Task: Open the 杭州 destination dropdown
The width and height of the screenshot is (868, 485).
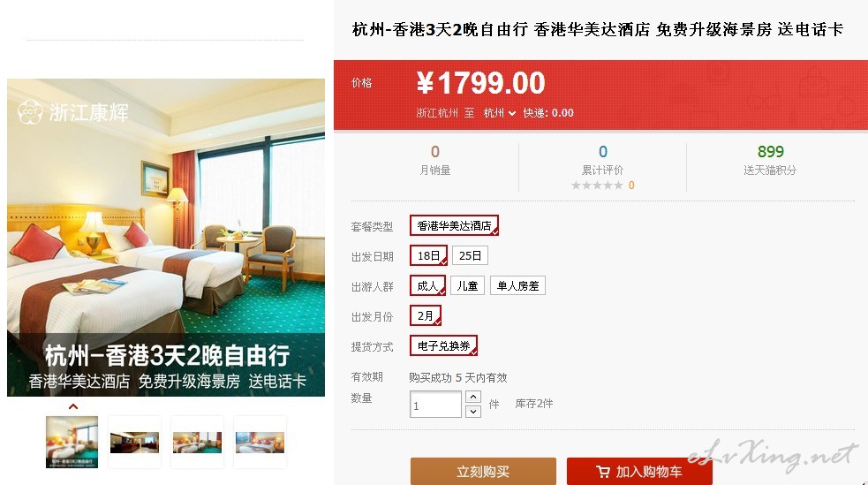Action: click(499, 113)
